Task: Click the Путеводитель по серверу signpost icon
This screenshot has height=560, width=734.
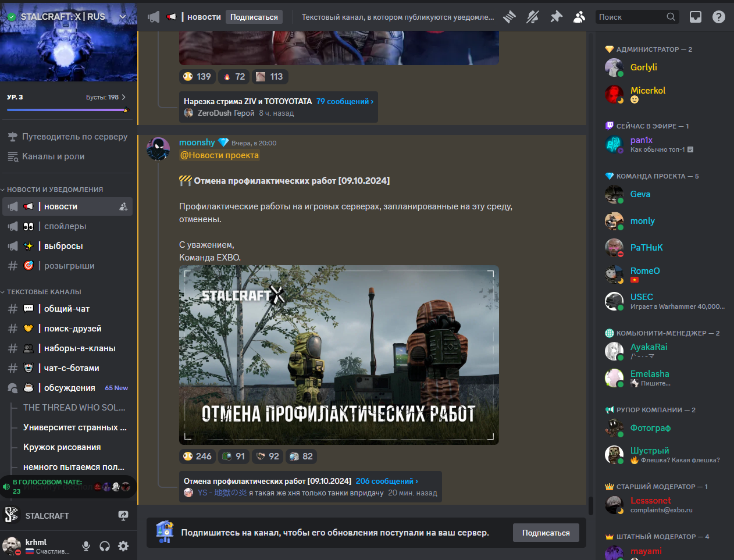Action: click(13, 137)
